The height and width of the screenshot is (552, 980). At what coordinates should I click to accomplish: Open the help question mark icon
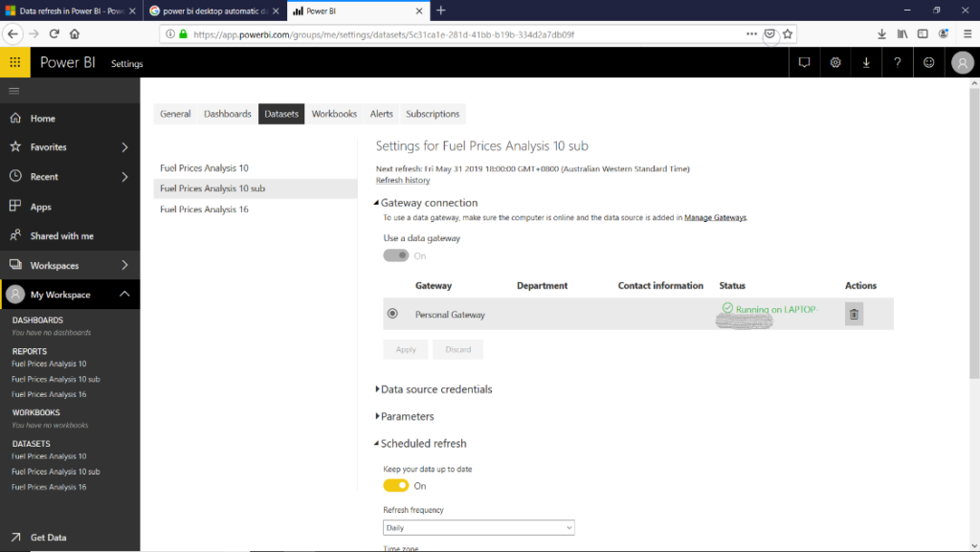(x=897, y=63)
